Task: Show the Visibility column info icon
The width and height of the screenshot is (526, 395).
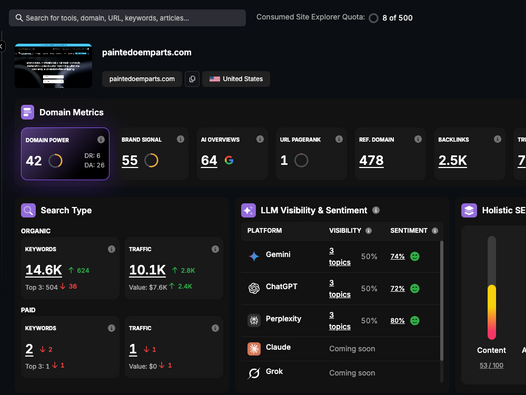Action: point(368,231)
